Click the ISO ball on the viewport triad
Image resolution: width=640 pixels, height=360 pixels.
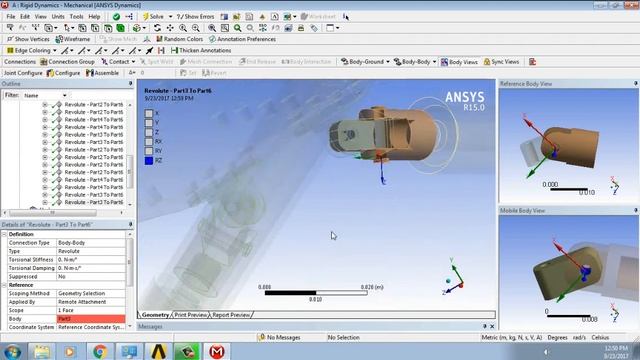448,281
